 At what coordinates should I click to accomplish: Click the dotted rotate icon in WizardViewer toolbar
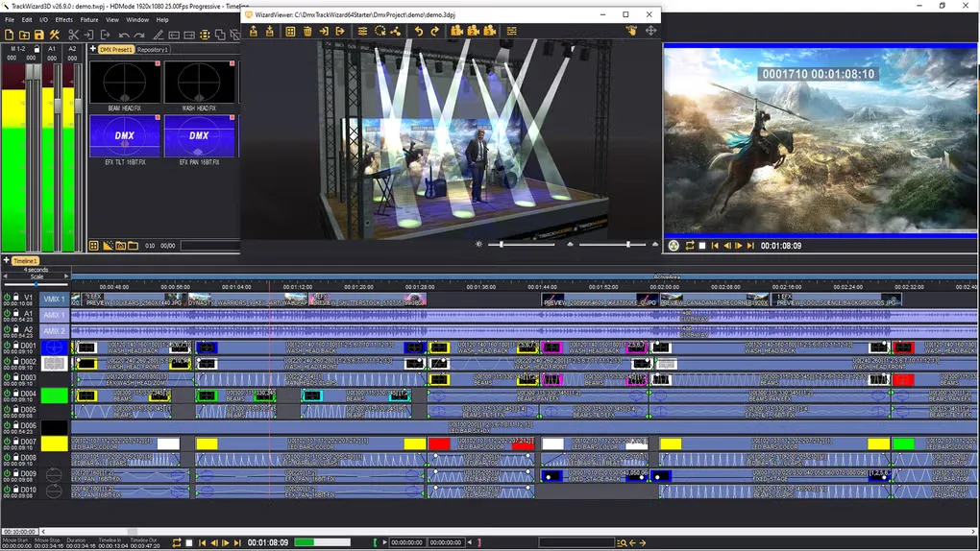tap(380, 31)
